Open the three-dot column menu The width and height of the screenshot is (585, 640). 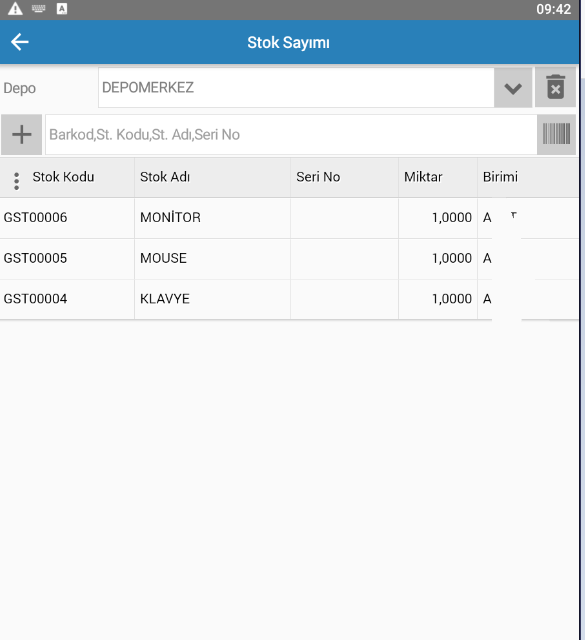[x=16, y=181]
